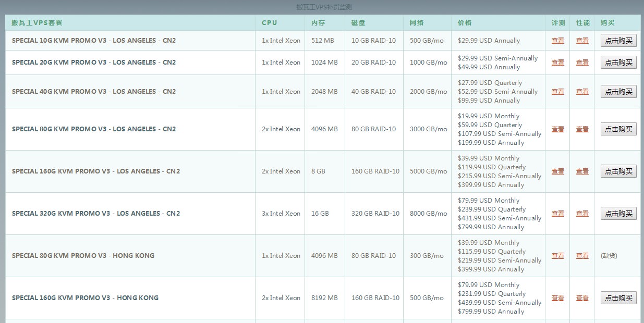View review link for SPECIAL 20G plan
This screenshot has width=644, height=323.
coord(557,63)
